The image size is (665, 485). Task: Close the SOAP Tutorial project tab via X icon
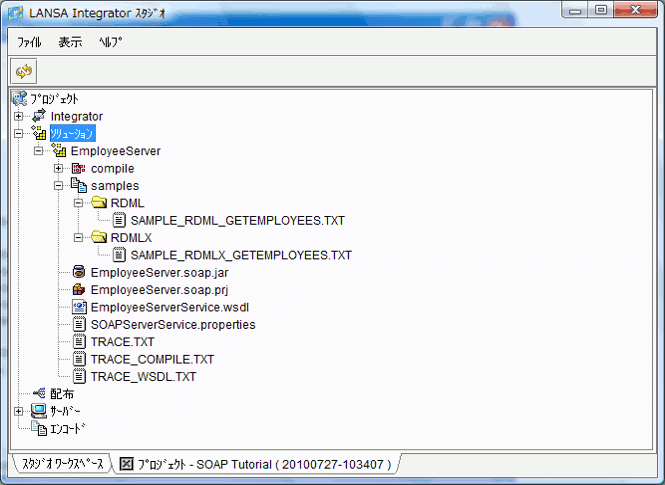tap(126, 464)
